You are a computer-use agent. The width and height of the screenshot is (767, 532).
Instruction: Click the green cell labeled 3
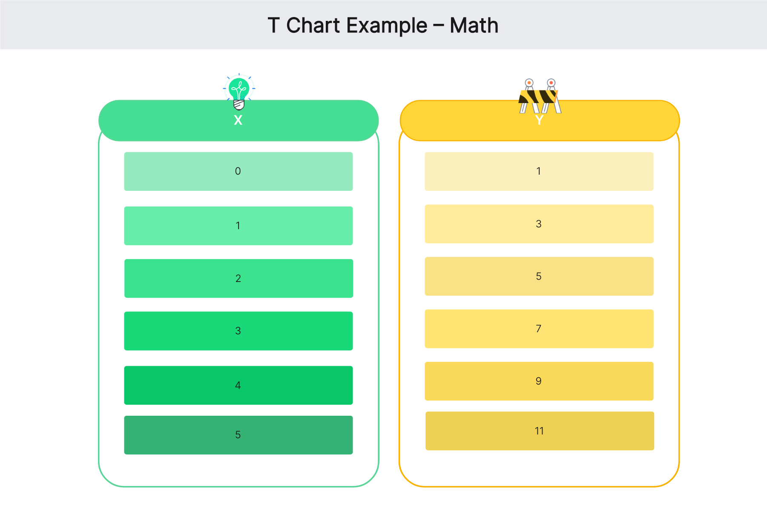238,331
